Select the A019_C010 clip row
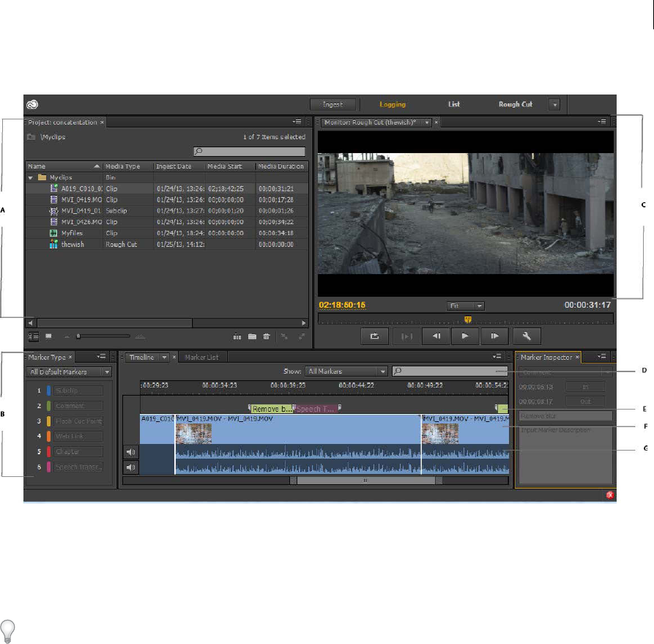Image resolution: width=654 pixels, height=644 pixels. pos(167,188)
